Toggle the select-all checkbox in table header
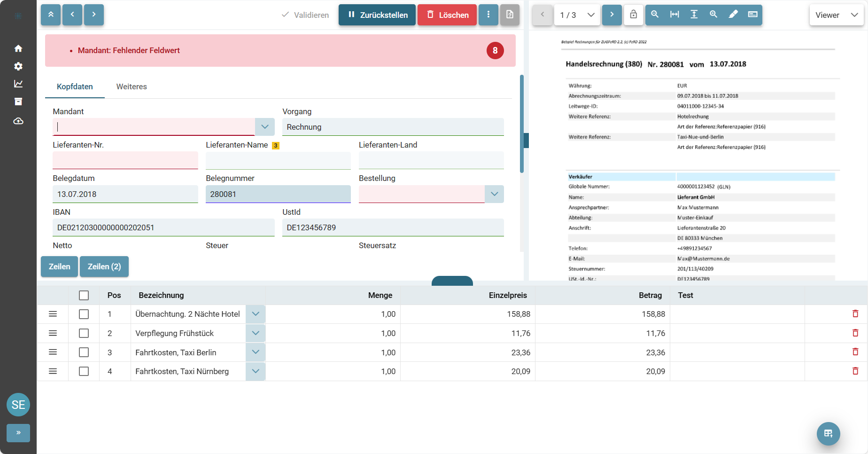The width and height of the screenshot is (868, 454). pyautogui.click(x=84, y=295)
